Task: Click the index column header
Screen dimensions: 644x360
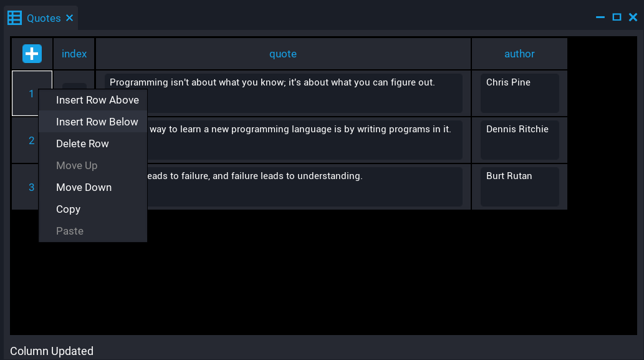Action: coord(74,54)
